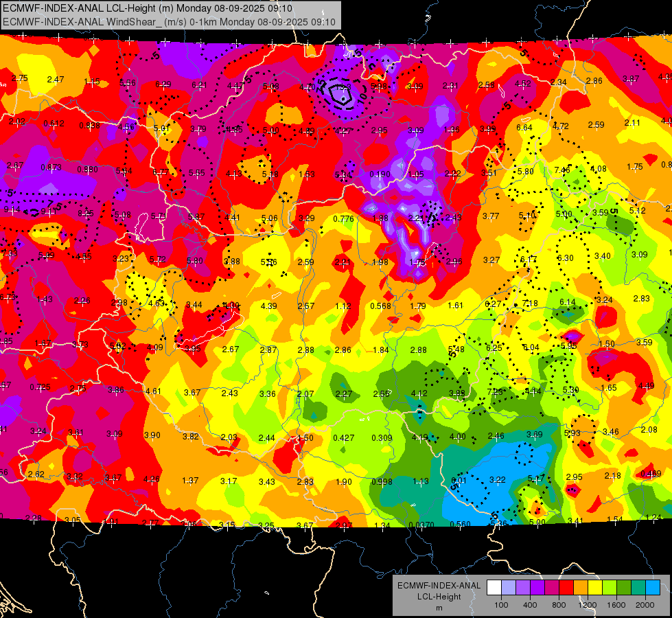The image size is (672, 618).
Task: Click the white swatch in the LCL-Height legend
Action: [x=494, y=588]
